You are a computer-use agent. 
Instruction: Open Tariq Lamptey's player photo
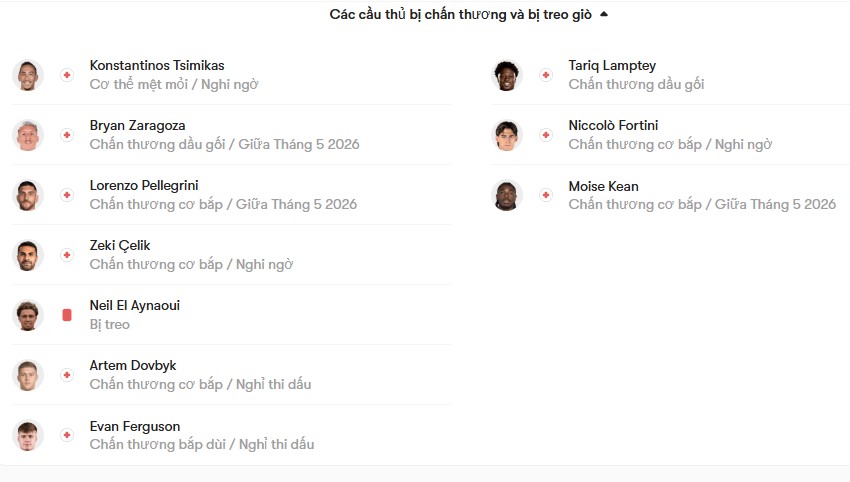[506, 75]
